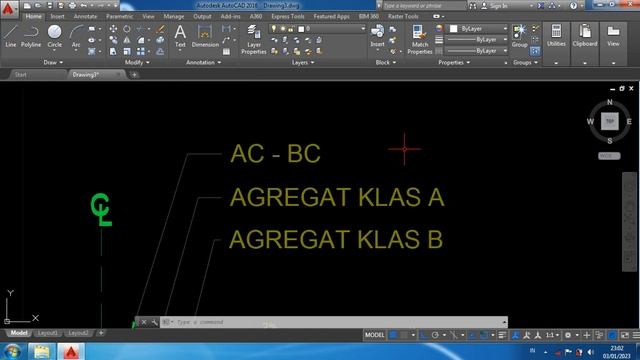Click the Array tool in Modify panel
Screen dimensions: 640x360
pos(141,51)
